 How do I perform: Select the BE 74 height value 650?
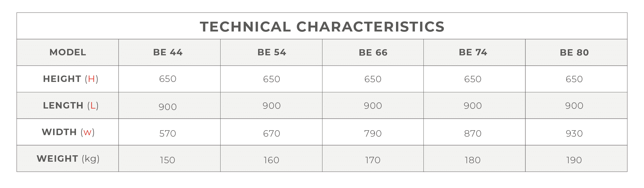point(473,79)
